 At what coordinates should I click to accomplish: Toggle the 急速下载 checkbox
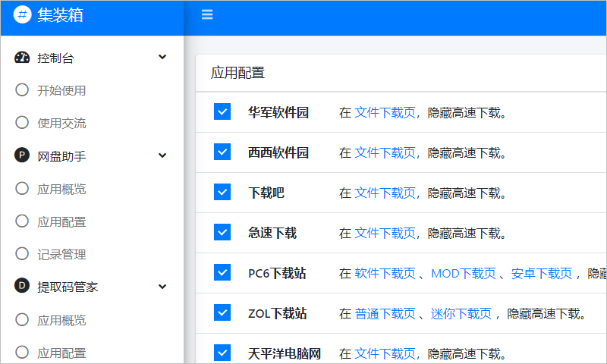(222, 232)
